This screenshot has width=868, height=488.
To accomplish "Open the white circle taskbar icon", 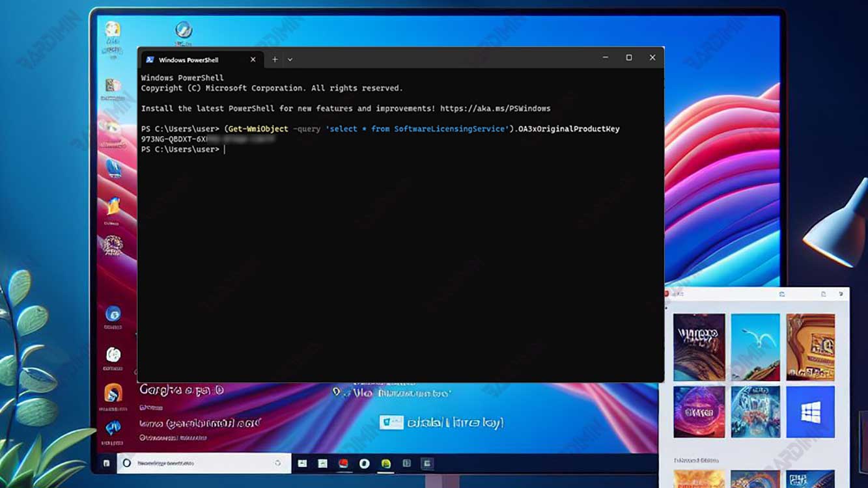I will point(365,463).
